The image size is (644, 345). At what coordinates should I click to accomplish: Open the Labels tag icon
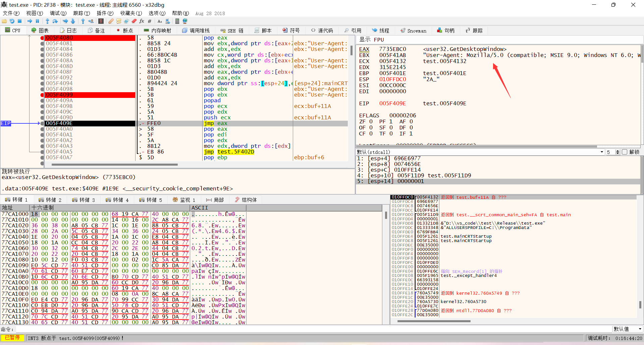tap(126, 21)
